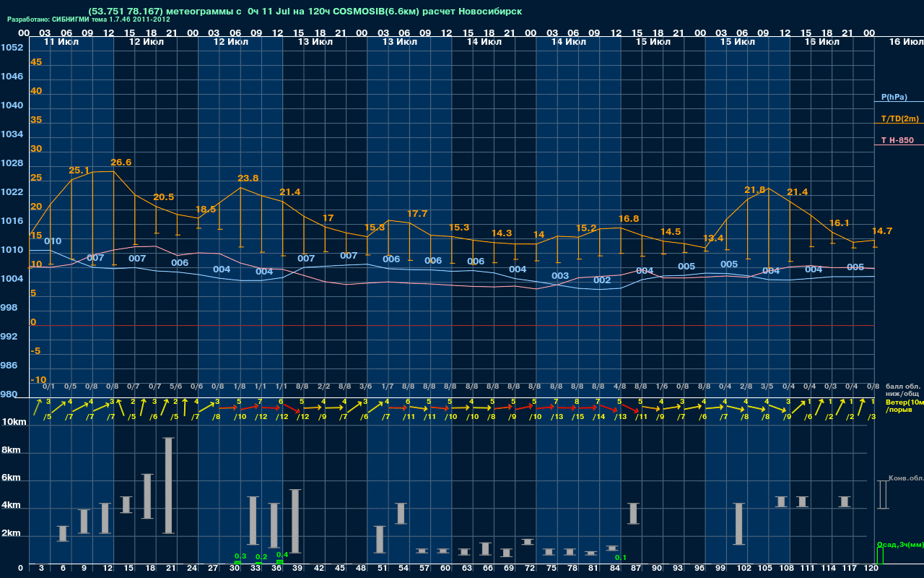Click the 11 Июл date header
924x578 pixels.
click(x=61, y=42)
